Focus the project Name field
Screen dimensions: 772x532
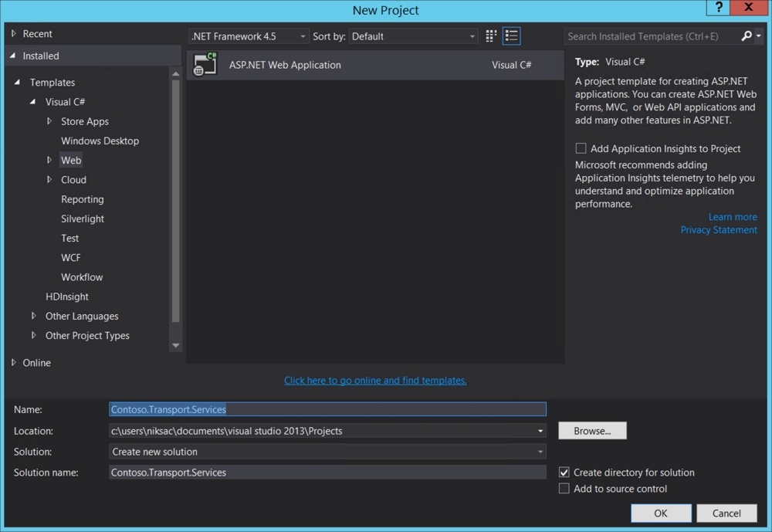click(x=327, y=409)
